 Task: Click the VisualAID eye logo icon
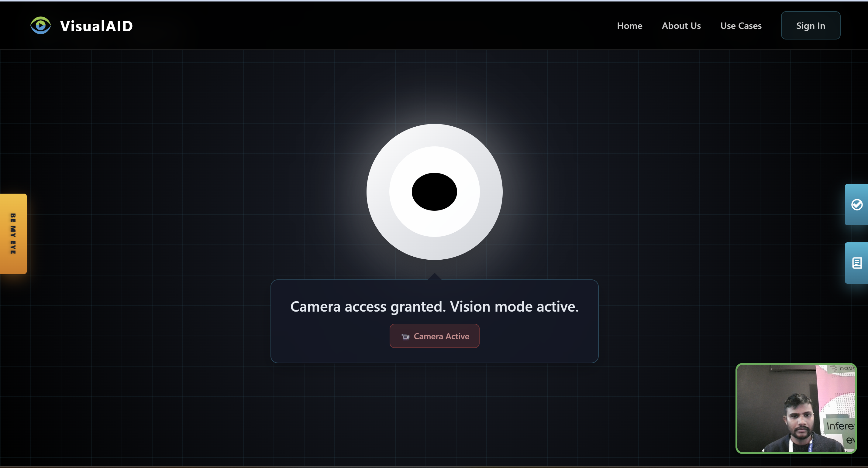pos(40,26)
